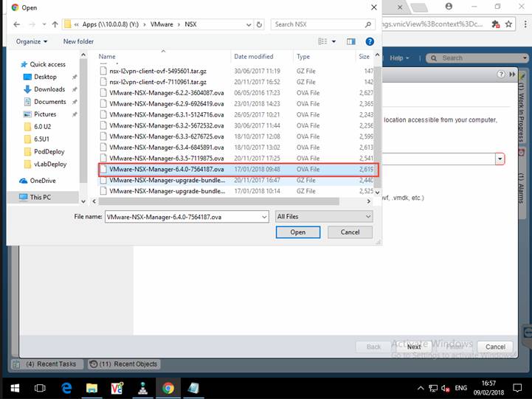Image resolution: width=532 pixels, height=399 pixels.
Task: Click the File name text field
Action: point(183,217)
